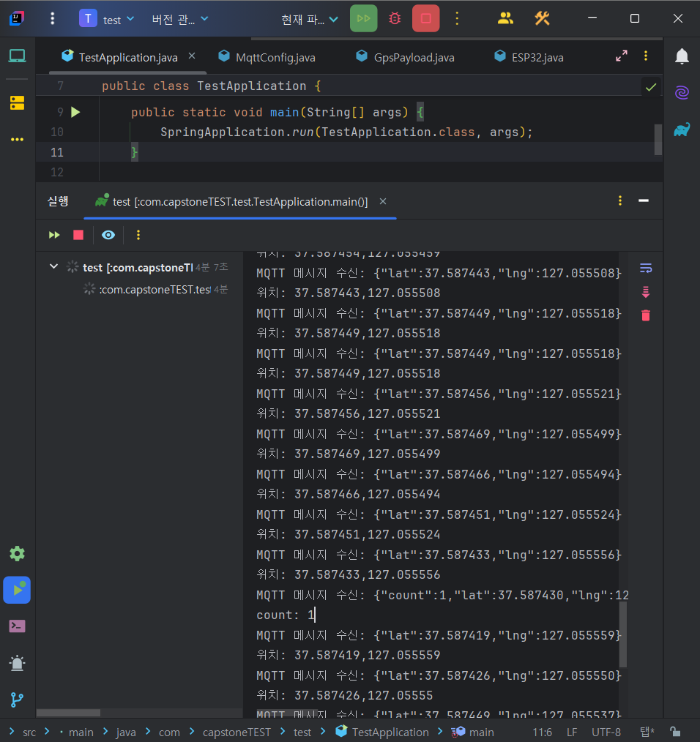
Task: Open the run configuration dropdown
Action: (x=309, y=19)
